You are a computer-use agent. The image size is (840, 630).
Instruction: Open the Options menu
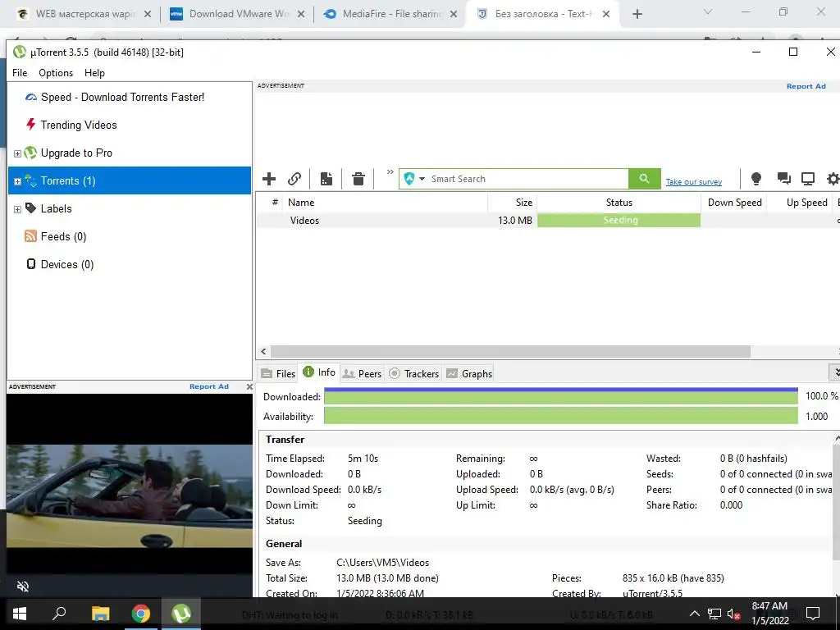tap(56, 73)
